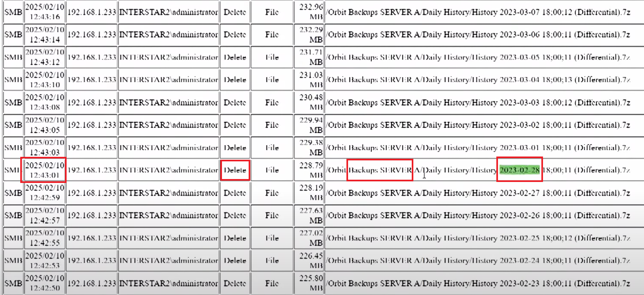
Task: Click the History 2023-02-23 file path
Action: point(479,283)
